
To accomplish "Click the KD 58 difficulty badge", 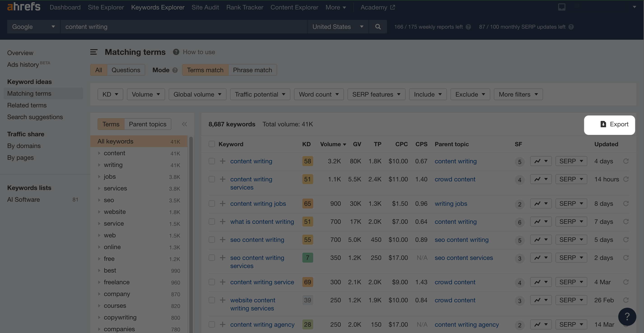I will click(x=308, y=161).
